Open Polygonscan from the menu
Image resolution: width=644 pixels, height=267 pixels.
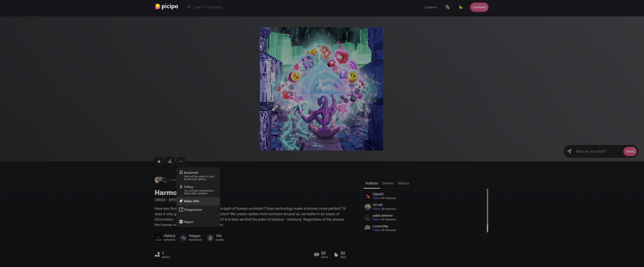tap(198, 210)
